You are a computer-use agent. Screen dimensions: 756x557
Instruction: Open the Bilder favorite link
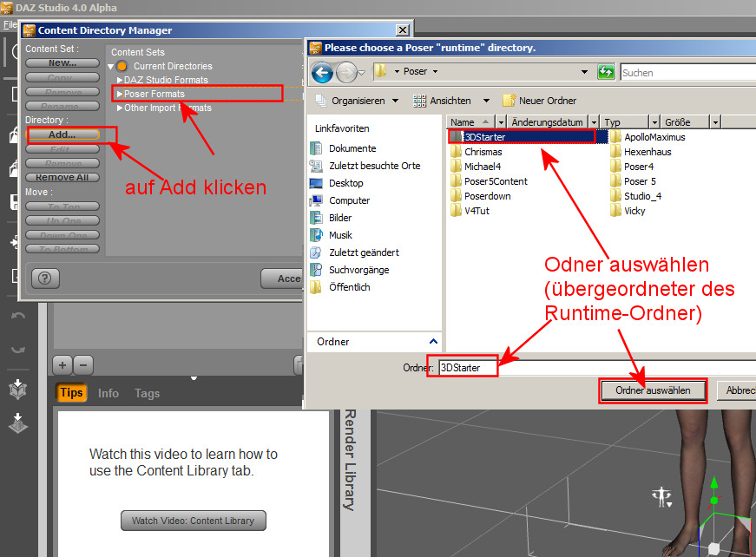pyautogui.click(x=340, y=218)
